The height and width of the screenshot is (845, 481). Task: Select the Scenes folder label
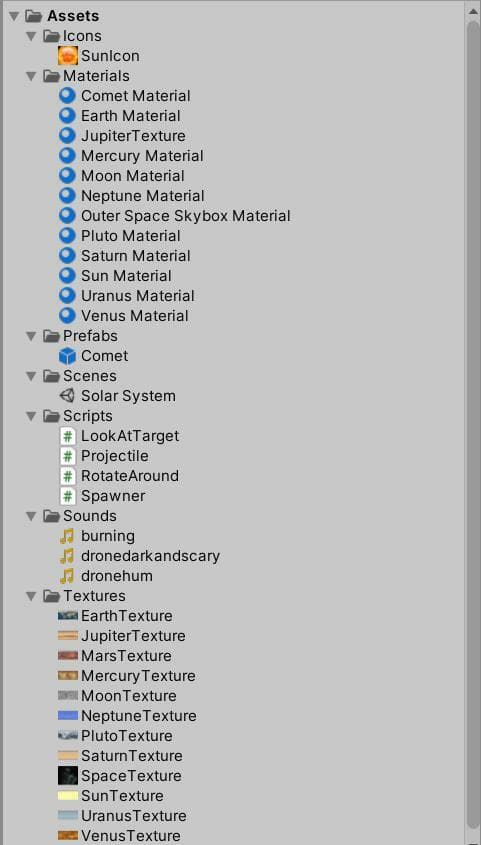click(89, 376)
